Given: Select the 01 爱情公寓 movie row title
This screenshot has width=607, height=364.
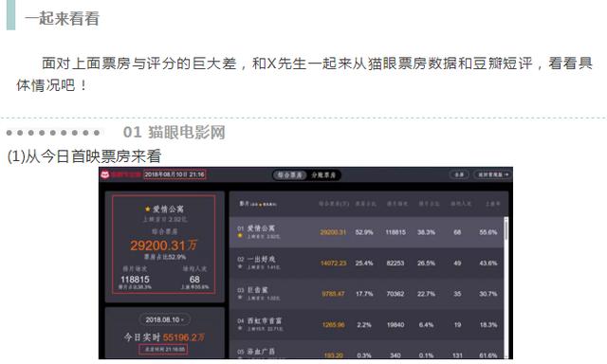Looking at the screenshot, I should coord(261,227).
